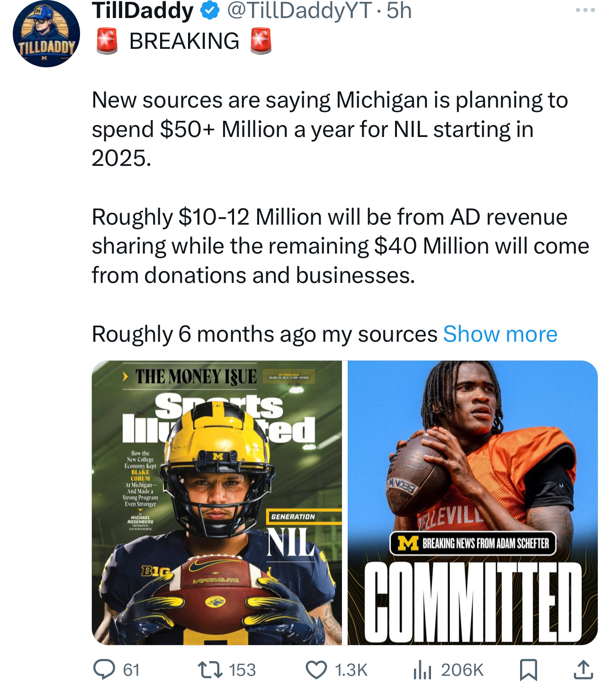Click the BREAKING headline text
This screenshot has height=700, width=611.
[184, 41]
